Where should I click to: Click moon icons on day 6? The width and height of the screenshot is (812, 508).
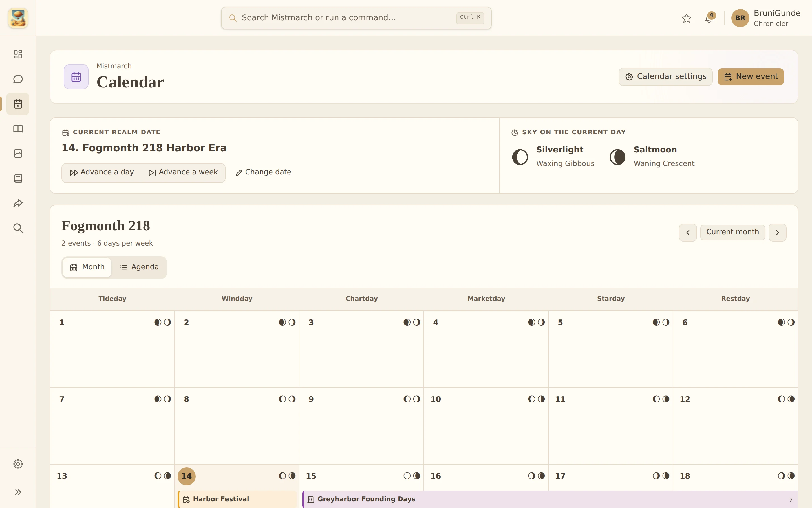786,323
